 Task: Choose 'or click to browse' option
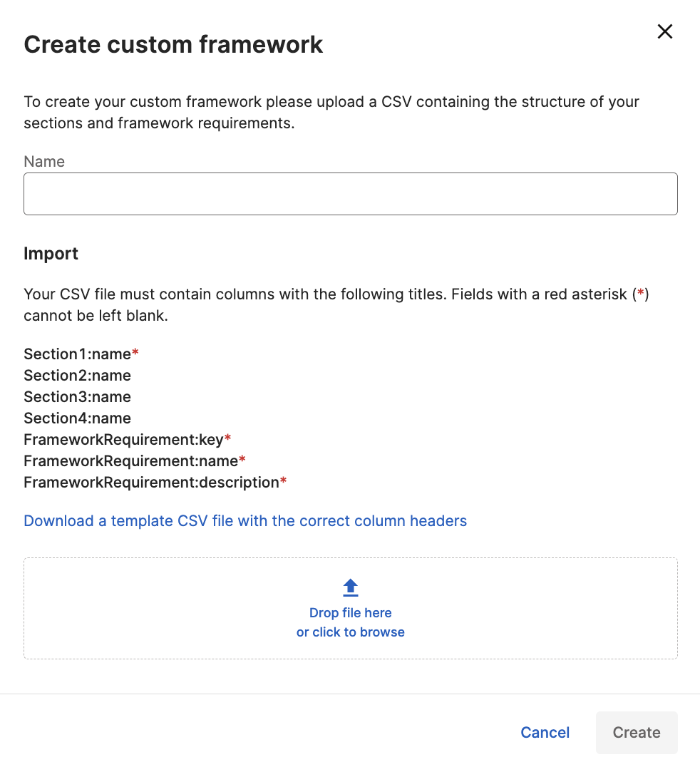point(350,632)
